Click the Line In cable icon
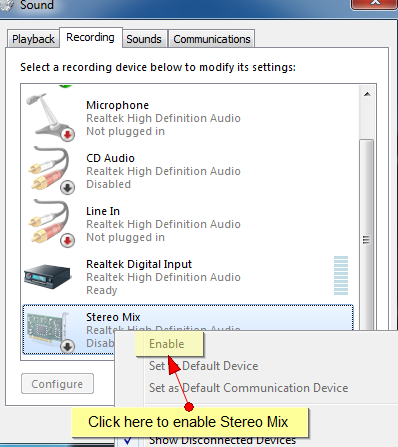 [x=51, y=223]
